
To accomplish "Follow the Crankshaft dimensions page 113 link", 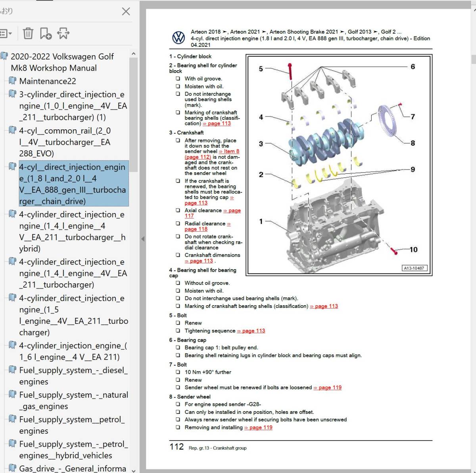I will coord(199,261).
